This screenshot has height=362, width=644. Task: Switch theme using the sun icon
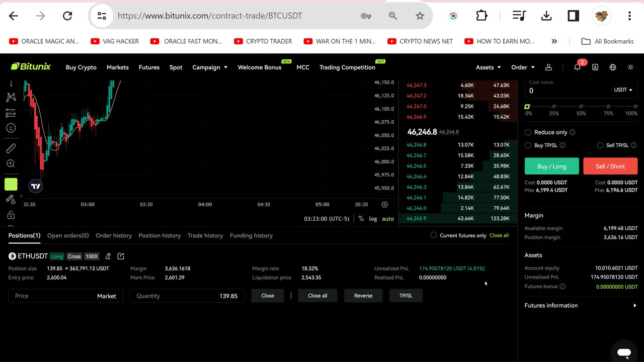click(630, 67)
